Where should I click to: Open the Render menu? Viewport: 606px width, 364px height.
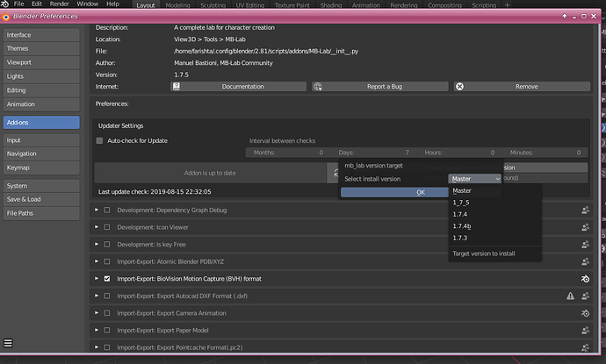pos(59,4)
